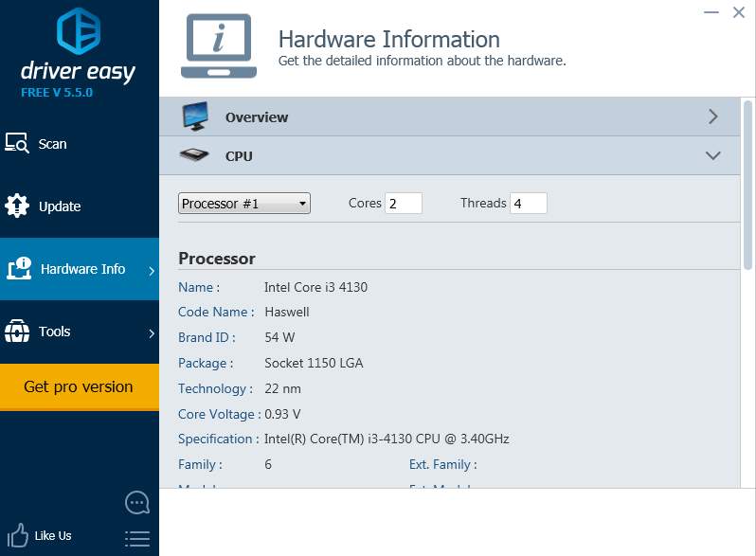Open the Scan section icon
The image size is (756, 556).
[x=17, y=143]
